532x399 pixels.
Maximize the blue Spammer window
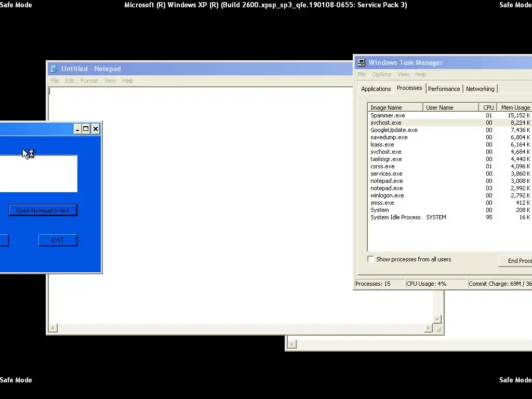[x=86, y=129]
